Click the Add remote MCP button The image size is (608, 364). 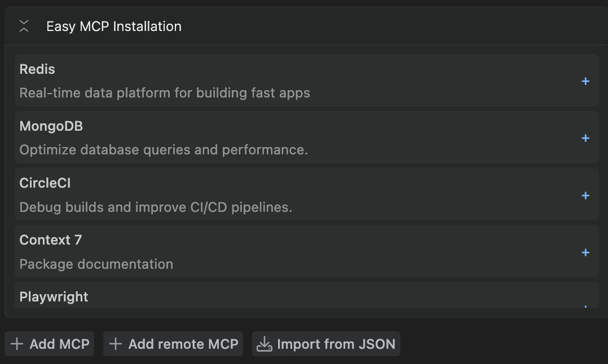[x=173, y=344]
